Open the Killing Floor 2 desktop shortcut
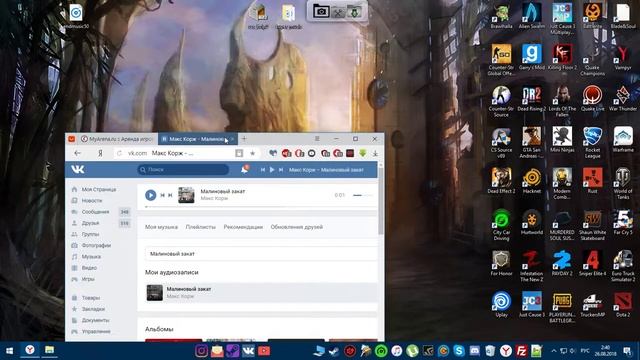The width and height of the screenshot is (640, 360). coord(562,57)
